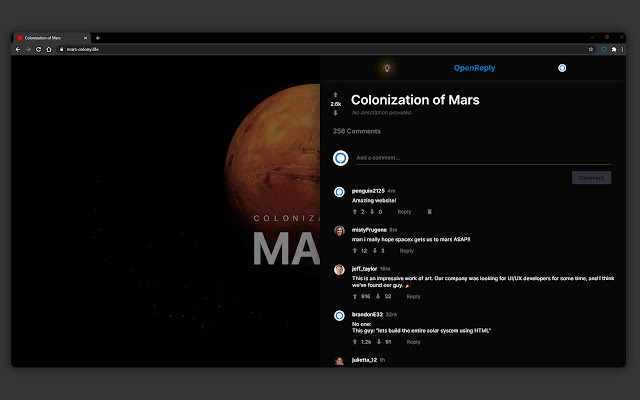The height and width of the screenshot is (400, 640).
Task: Select the Colonization of Mars browser tab
Action: pyautogui.click(x=50, y=37)
